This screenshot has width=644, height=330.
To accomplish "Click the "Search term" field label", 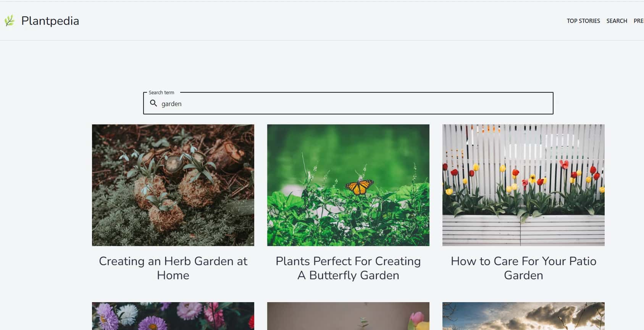I will point(161,92).
